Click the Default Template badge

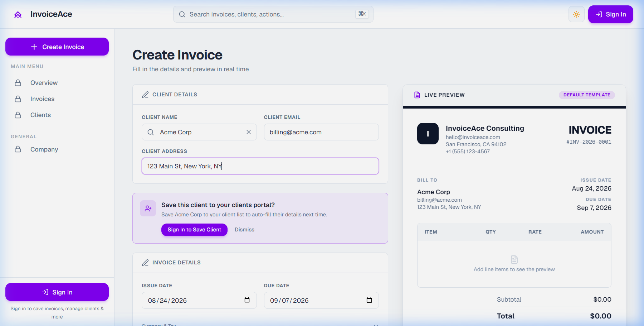(587, 95)
